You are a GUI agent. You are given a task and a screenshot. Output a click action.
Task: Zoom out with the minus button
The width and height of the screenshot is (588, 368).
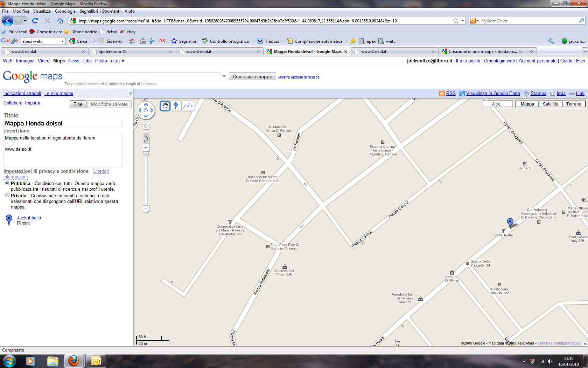click(146, 209)
